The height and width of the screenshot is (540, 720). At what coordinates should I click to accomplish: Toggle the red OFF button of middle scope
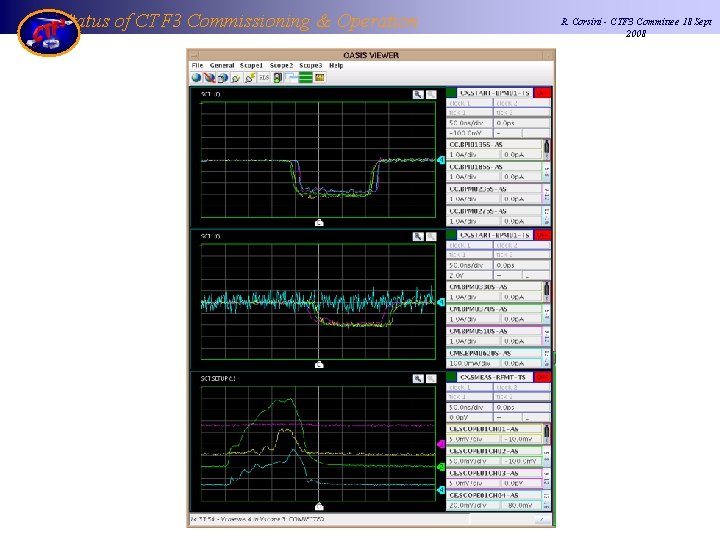point(542,235)
